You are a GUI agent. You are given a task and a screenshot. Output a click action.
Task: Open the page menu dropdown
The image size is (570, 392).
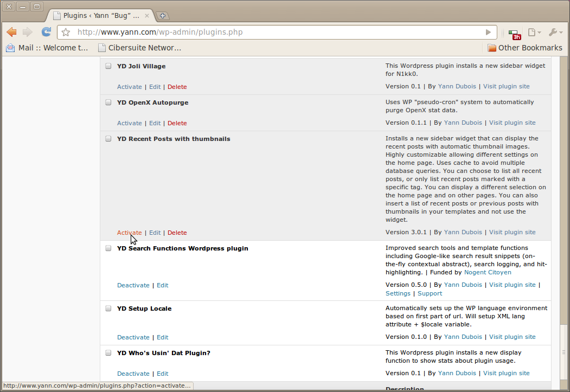pos(534,33)
